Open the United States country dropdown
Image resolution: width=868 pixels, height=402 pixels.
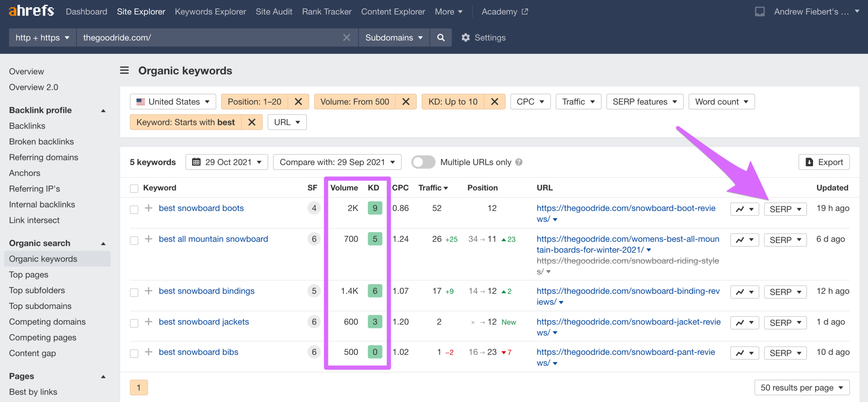click(x=173, y=102)
